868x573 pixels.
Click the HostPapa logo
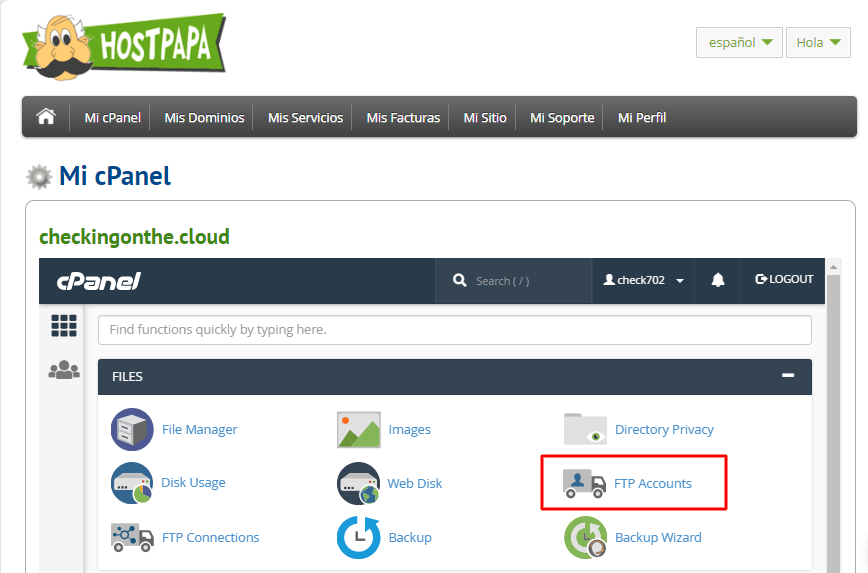point(124,47)
